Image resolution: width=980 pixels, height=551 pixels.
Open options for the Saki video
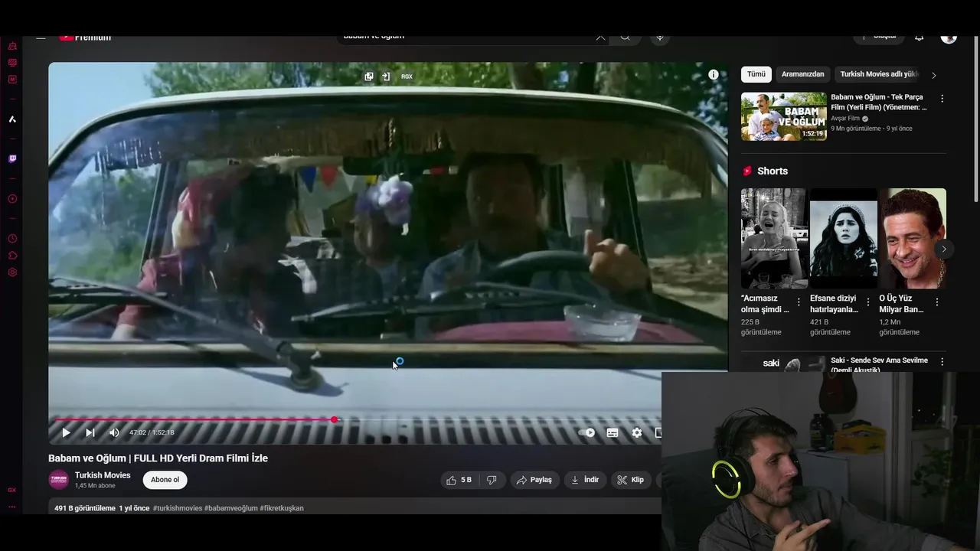tap(942, 361)
